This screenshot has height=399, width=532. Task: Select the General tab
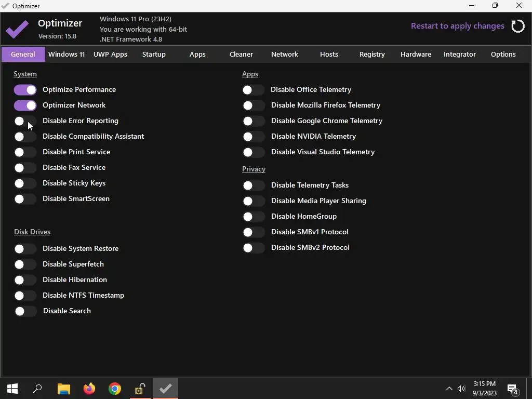click(x=23, y=54)
